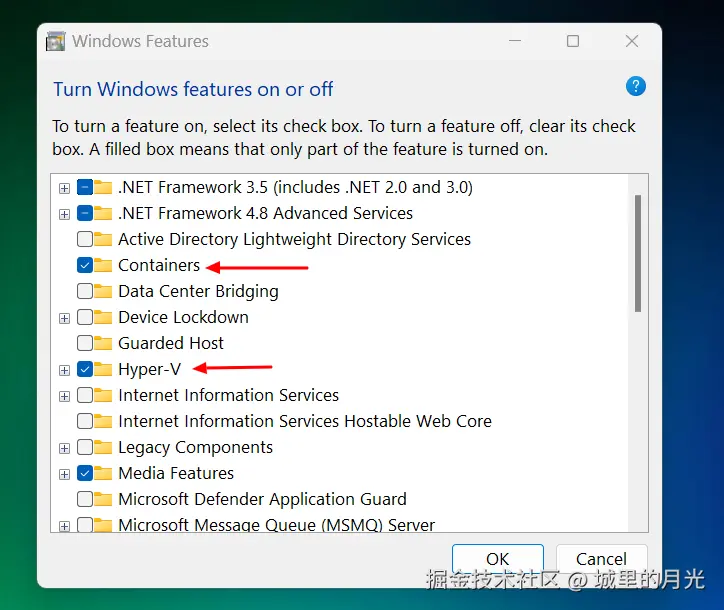
Task: Expand the .NET Framework 3.5 node
Action: (x=65, y=188)
